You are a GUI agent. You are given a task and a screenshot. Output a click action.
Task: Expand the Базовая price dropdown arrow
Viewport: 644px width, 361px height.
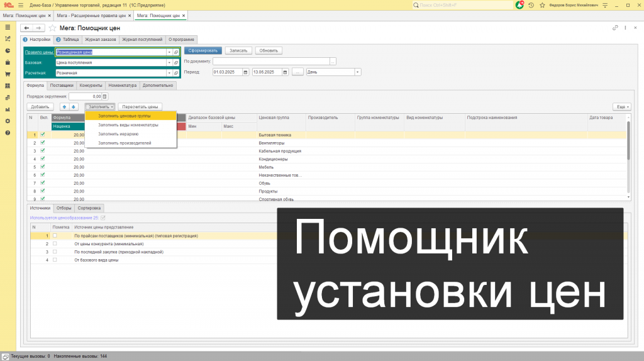click(x=169, y=63)
